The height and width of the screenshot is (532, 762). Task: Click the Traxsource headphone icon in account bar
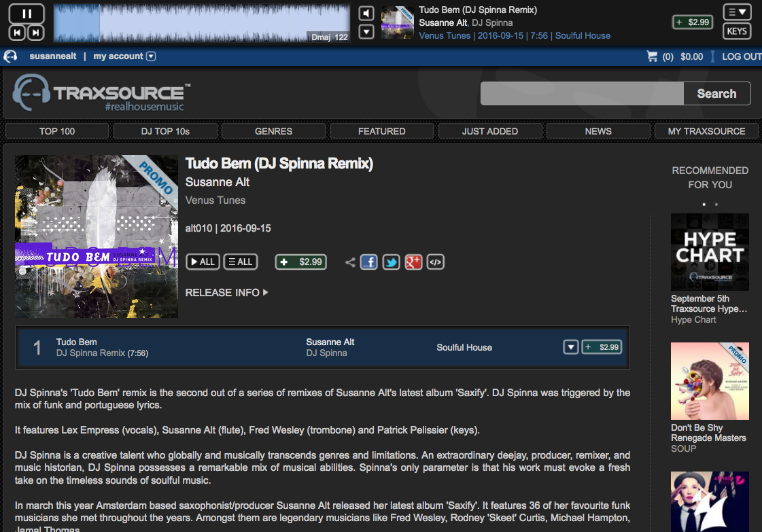10,56
